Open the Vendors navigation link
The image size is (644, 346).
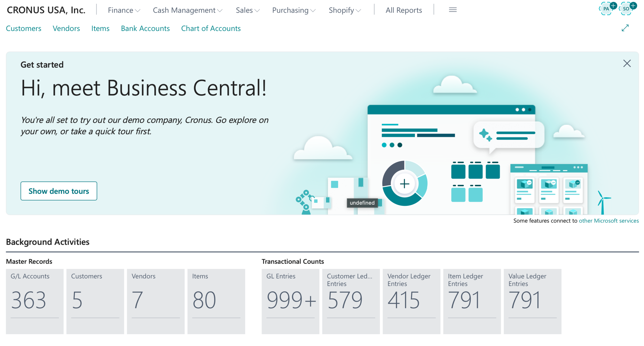66,28
